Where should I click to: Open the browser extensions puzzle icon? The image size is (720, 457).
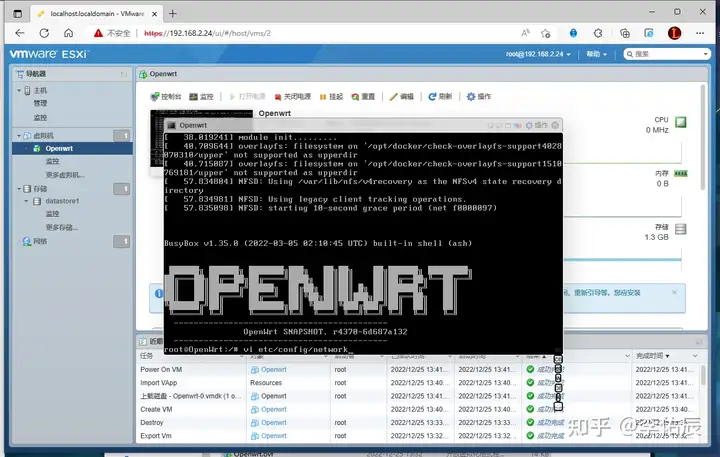click(x=598, y=33)
